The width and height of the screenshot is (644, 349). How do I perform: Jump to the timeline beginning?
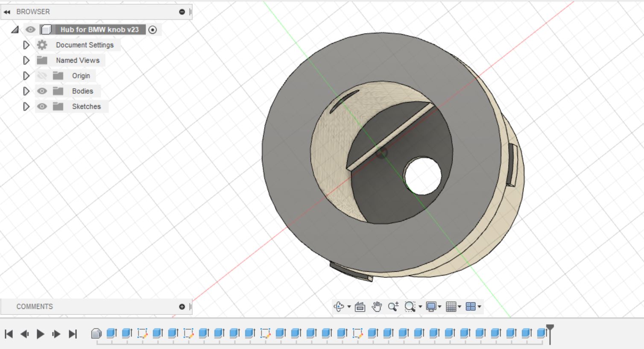[9, 334]
